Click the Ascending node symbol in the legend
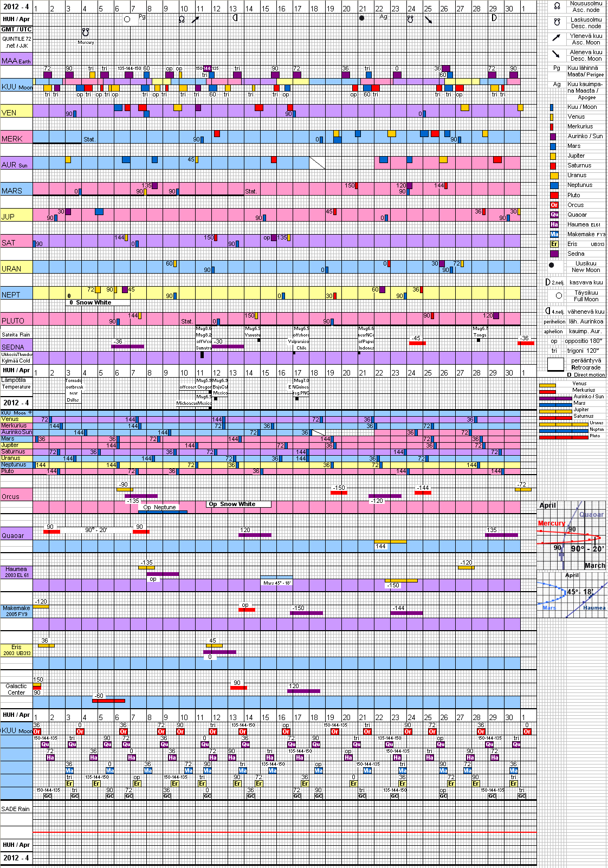 coord(557,7)
